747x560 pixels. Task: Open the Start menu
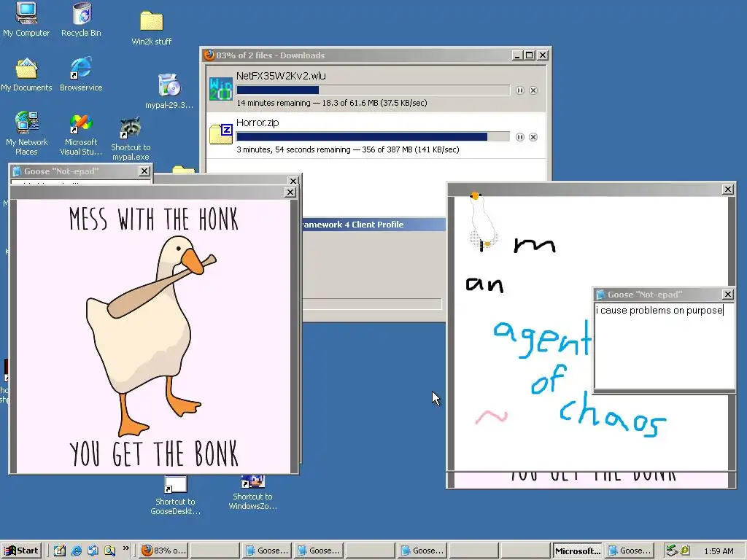click(21, 551)
